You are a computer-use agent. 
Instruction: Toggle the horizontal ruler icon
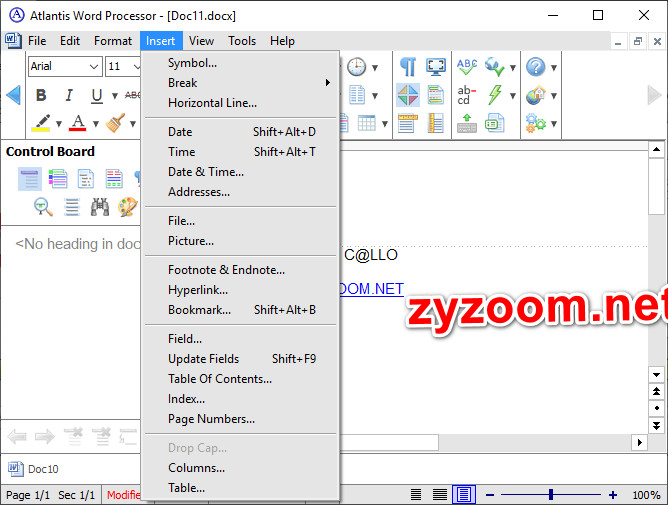(408, 123)
